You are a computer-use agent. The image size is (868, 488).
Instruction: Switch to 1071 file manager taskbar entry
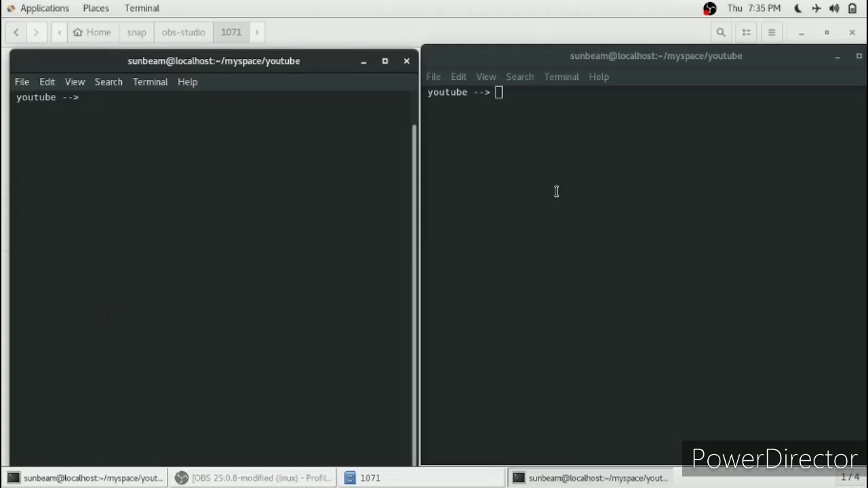tap(420, 478)
